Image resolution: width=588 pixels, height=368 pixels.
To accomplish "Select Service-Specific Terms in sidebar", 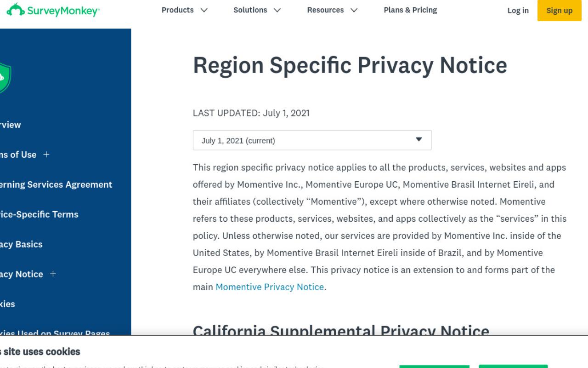I will coord(39,214).
